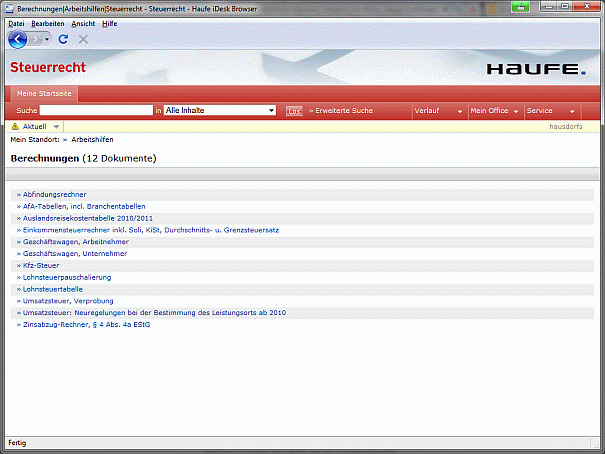This screenshot has height=454, width=605.
Task: Click the green icon in the title bar
Action: click(x=521, y=7)
